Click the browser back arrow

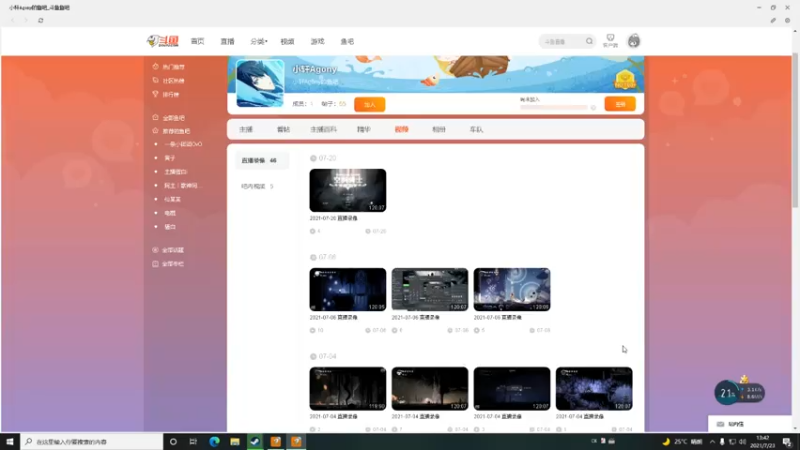pyautogui.click(x=13, y=20)
